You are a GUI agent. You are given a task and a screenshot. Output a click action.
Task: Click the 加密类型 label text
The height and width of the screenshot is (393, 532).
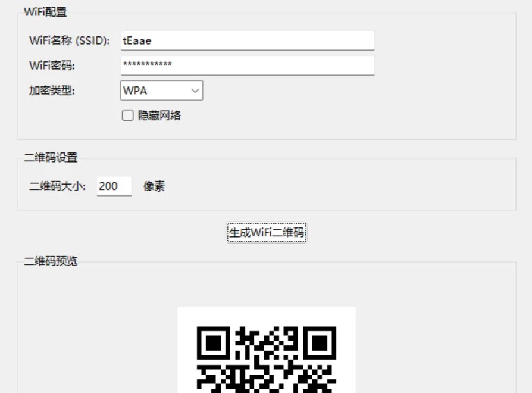click(52, 91)
